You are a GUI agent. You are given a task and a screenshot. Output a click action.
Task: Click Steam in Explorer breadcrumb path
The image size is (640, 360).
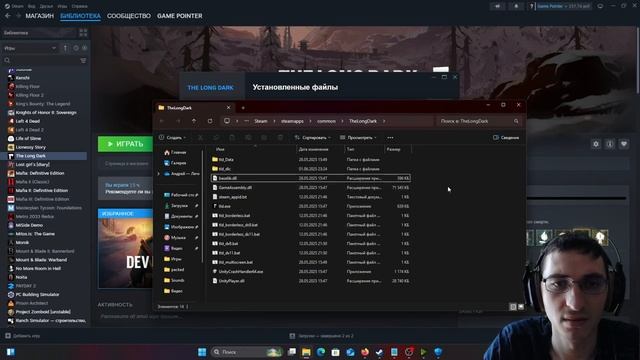261,121
